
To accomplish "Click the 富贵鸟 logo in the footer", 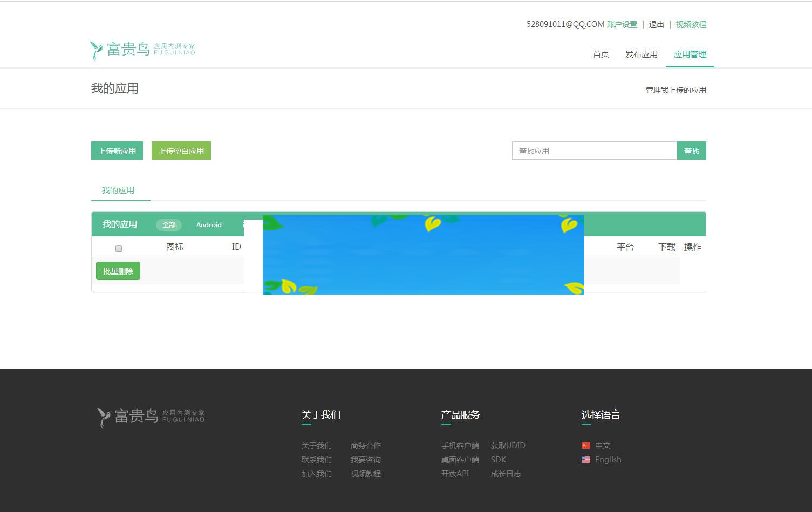I will (150, 415).
